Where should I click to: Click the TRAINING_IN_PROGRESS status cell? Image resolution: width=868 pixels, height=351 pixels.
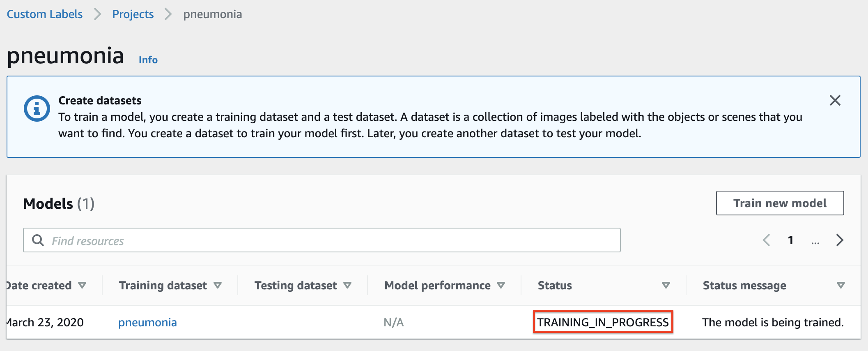603,322
